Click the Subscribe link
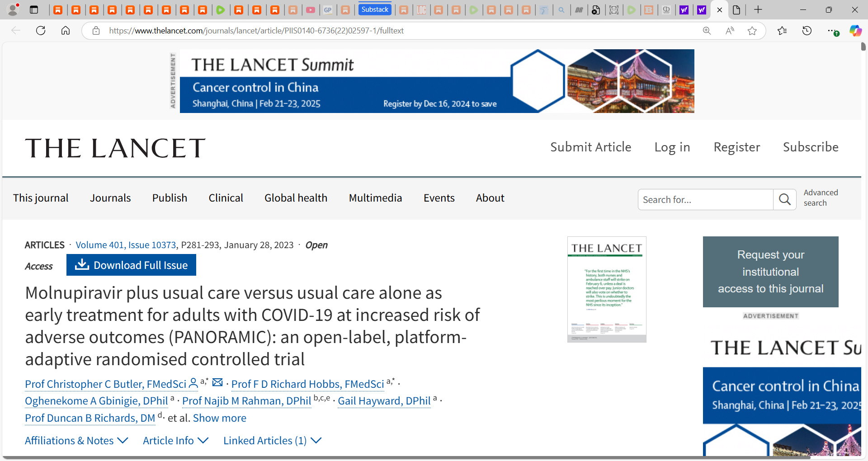Viewport: 868px width, 461px height. [811, 147]
